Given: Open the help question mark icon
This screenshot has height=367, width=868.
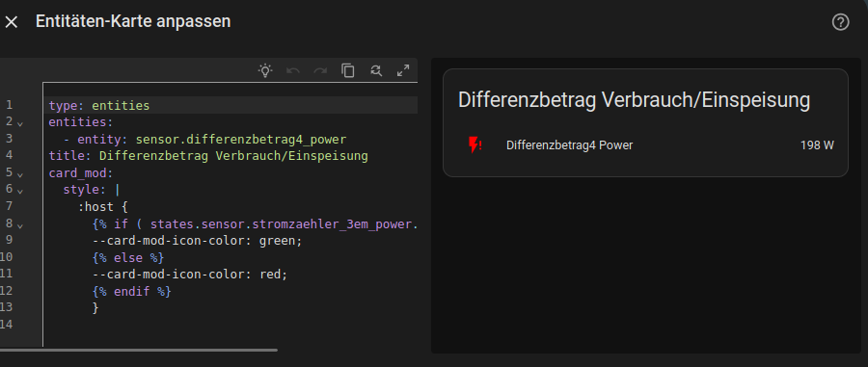Looking at the screenshot, I should click(840, 22).
